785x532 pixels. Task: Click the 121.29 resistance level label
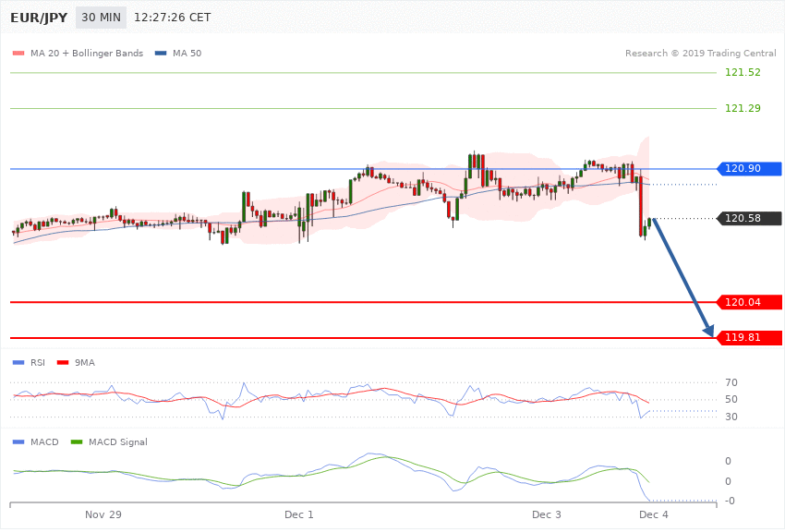click(743, 108)
